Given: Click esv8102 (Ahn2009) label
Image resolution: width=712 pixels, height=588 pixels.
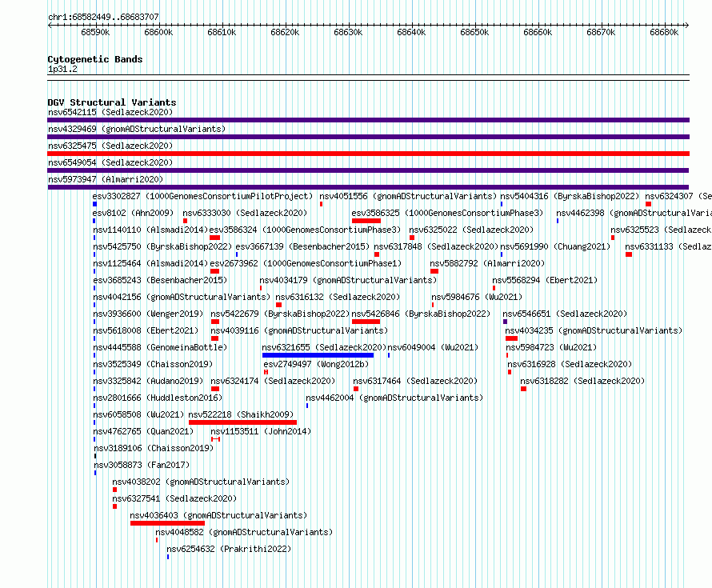Looking at the screenshot, I should (x=133, y=213).
